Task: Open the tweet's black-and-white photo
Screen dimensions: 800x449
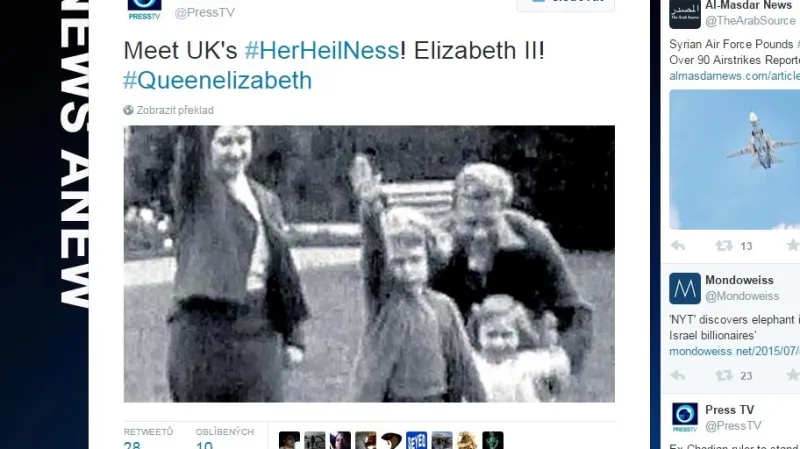Action: (x=369, y=264)
